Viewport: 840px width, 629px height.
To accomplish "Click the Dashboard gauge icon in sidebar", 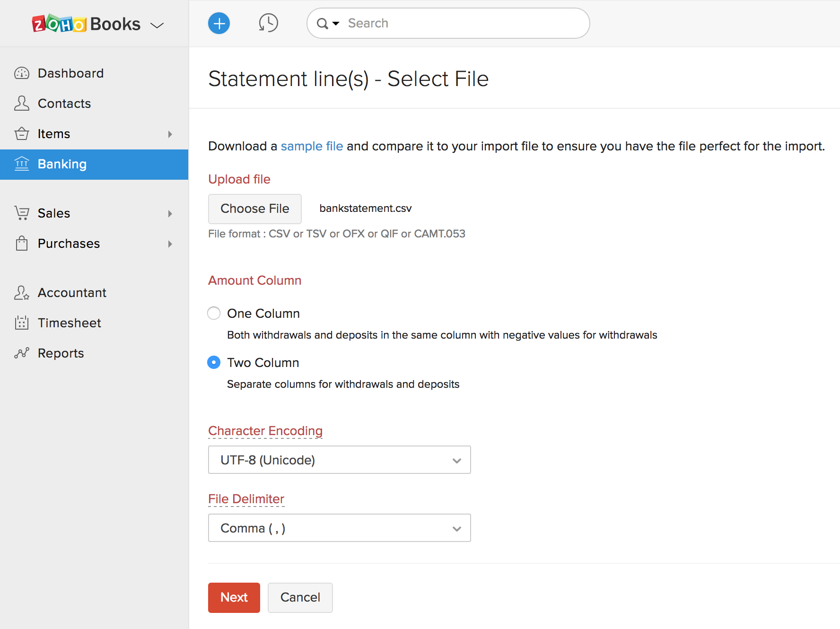I will point(22,73).
